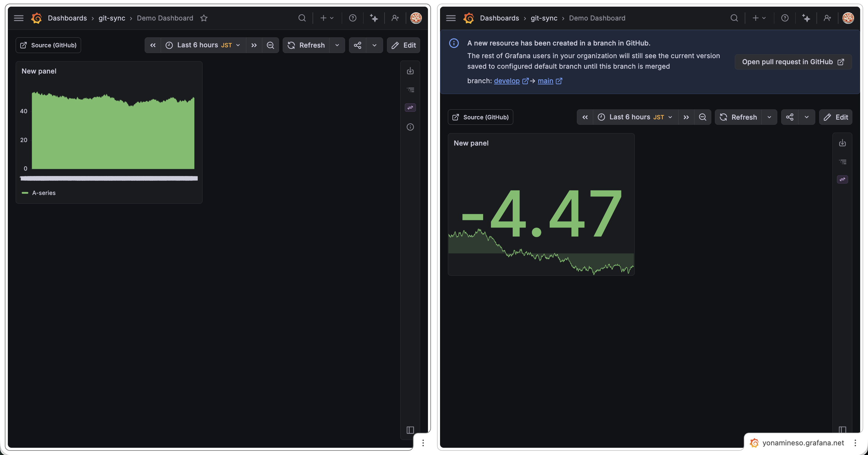Expand the refresh interval dropdown in left window

pyautogui.click(x=337, y=45)
